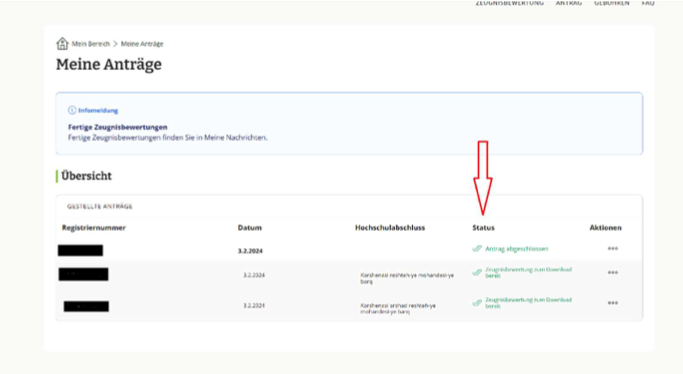The image size is (683, 374).
Task: Open actions menu for Antrag abgeschlossen row
Action: click(x=613, y=249)
